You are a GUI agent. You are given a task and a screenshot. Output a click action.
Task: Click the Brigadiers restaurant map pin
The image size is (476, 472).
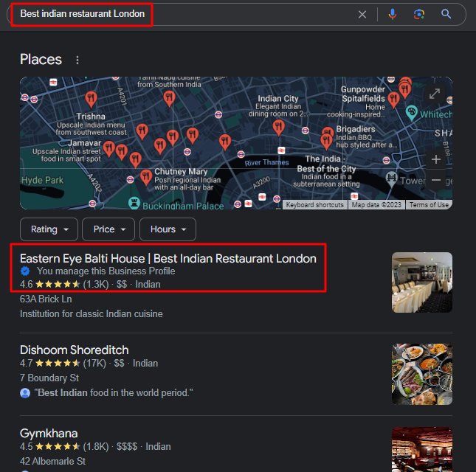pos(326,142)
